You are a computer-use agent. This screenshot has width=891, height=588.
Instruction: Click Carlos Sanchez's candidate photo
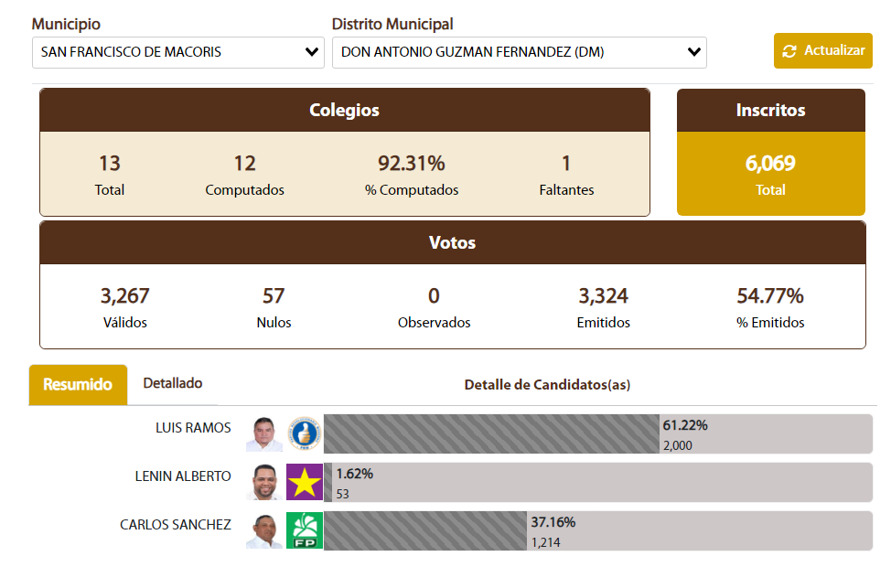click(x=264, y=530)
